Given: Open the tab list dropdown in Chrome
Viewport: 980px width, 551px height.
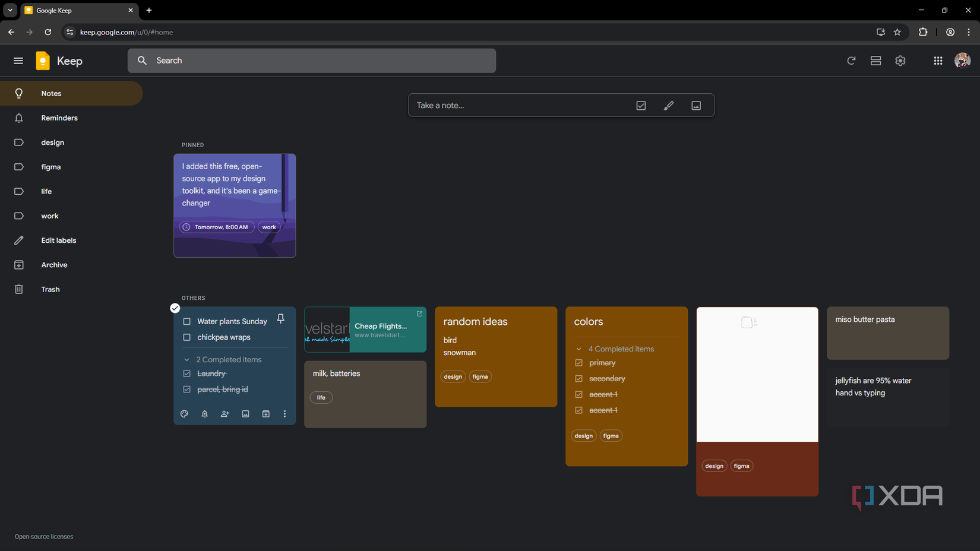Looking at the screenshot, I should 10,10.
